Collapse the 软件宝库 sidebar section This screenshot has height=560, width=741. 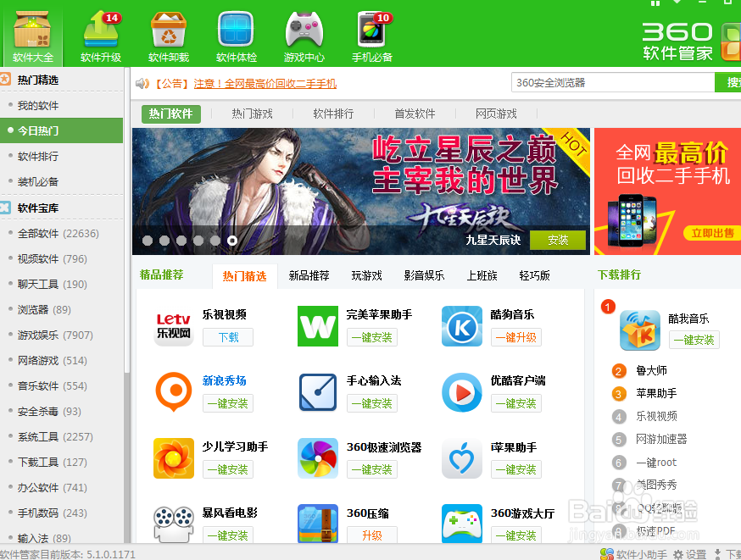click(5, 208)
